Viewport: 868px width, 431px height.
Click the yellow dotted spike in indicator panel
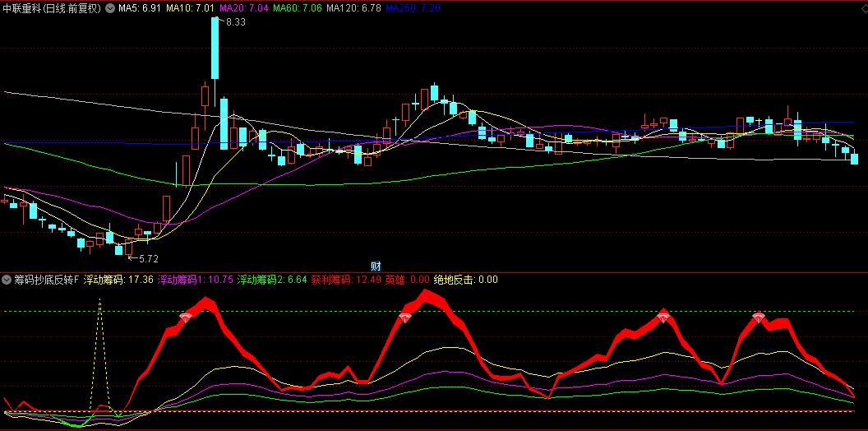tap(99, 355)
